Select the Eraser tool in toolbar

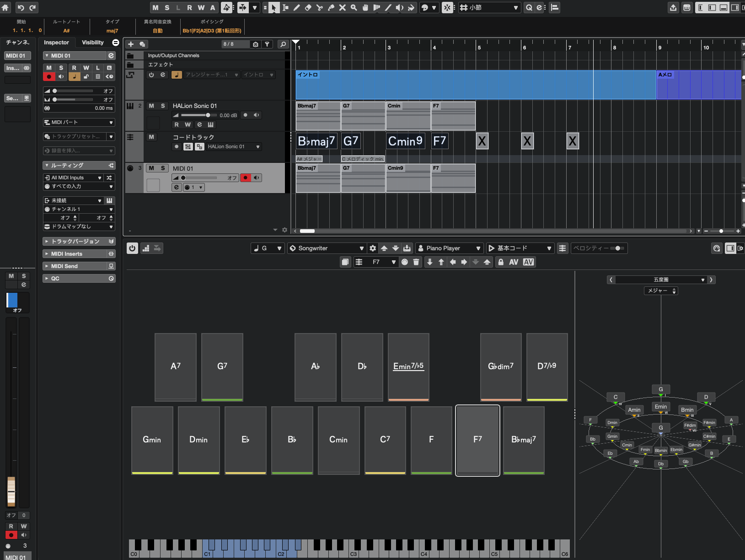point(308,7)
